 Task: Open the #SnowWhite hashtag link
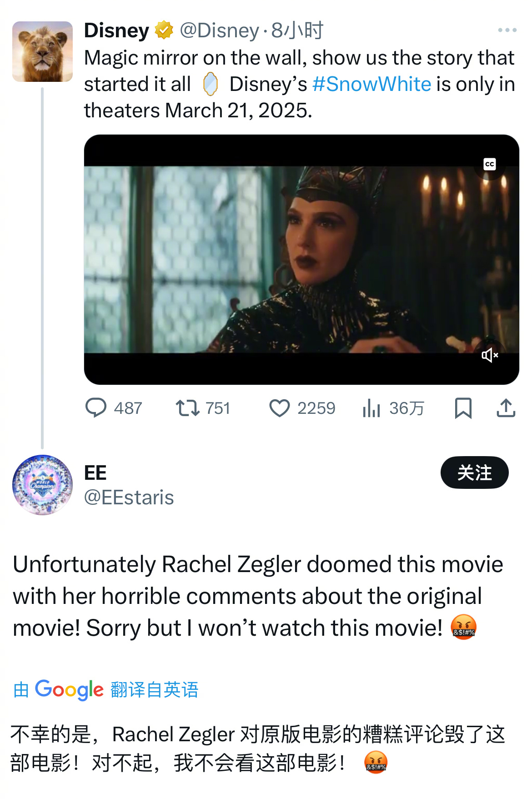[371, 84]
